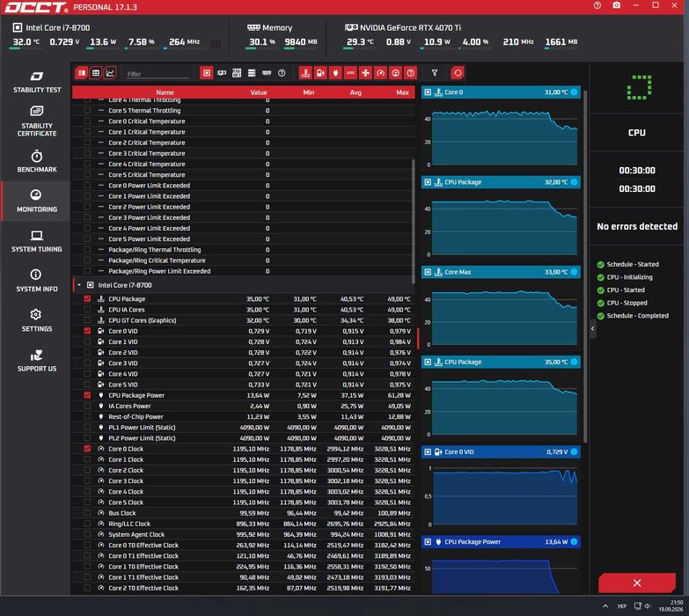Sort the table by the Avg column header

pos(355,92)
